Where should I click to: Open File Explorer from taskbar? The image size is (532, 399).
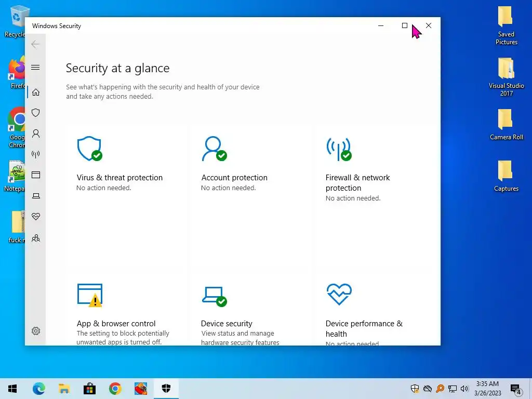64,389
